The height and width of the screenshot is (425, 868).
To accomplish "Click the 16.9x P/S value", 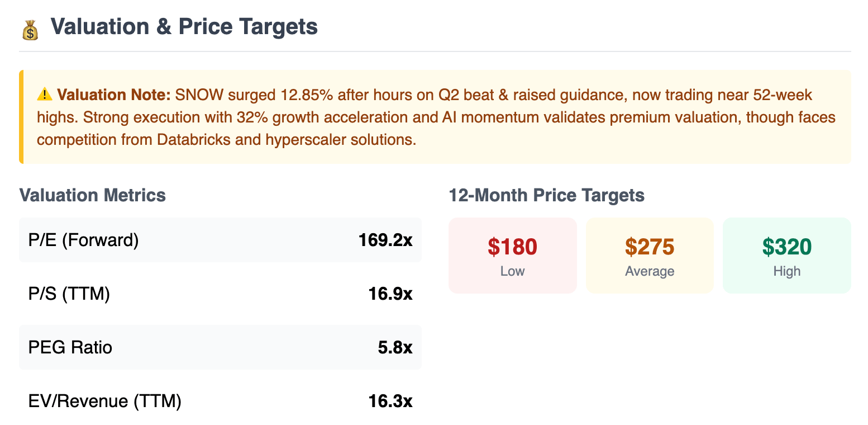I will [x=390, y=294].
